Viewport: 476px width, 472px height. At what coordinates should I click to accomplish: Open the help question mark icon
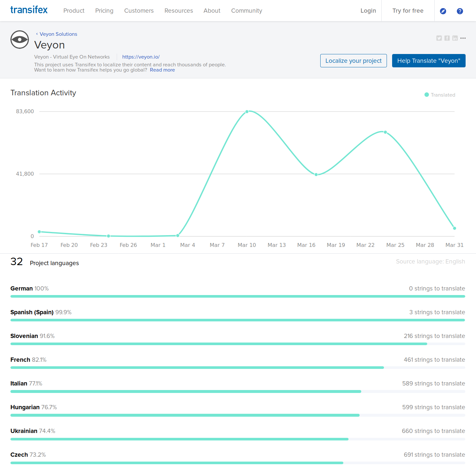[x=460, y=11]
